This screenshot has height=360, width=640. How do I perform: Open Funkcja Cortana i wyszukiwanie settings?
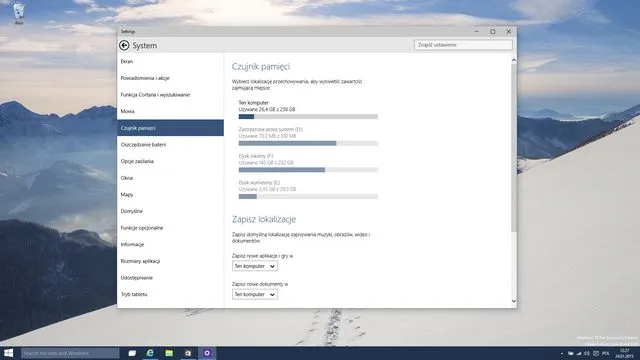[170, 95]
